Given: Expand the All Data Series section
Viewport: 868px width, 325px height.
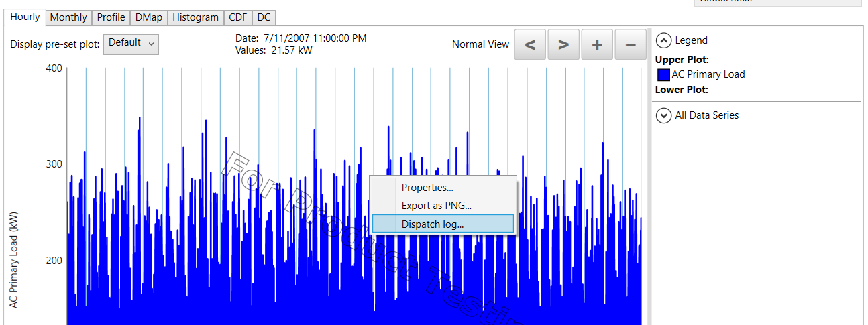Looking at the screenshot, I should pos(663,115).
